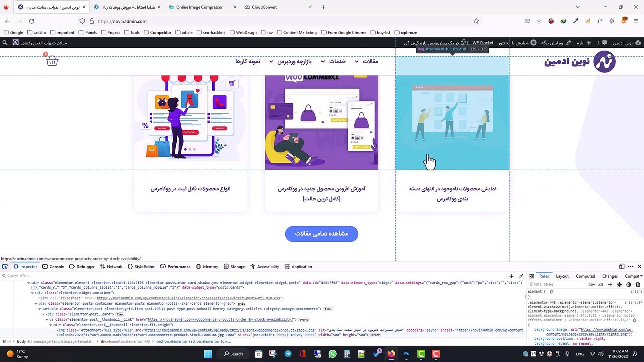Open the Firefox application hamburger menu
Viewport: 644px width, 362px height.
click(x=636, y=21)
